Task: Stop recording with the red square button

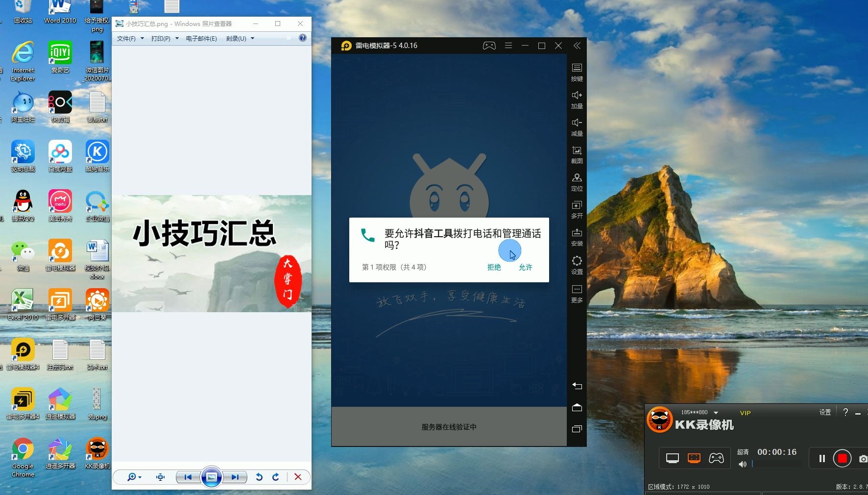Action: point(843,458)
